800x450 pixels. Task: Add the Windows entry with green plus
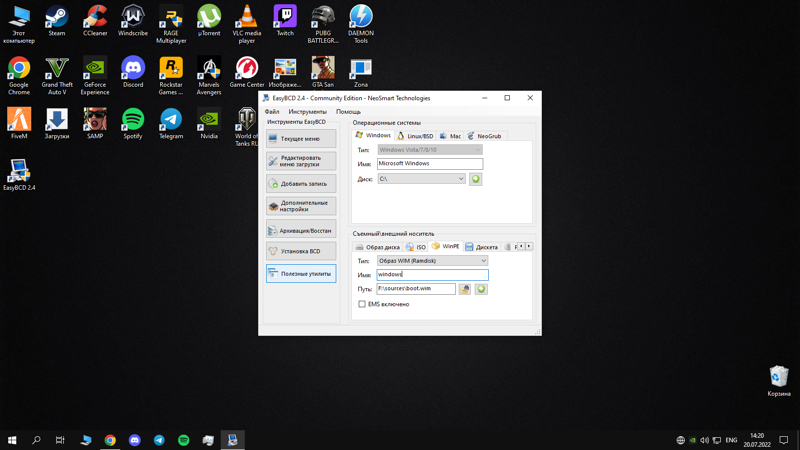(x=476, y=179)
